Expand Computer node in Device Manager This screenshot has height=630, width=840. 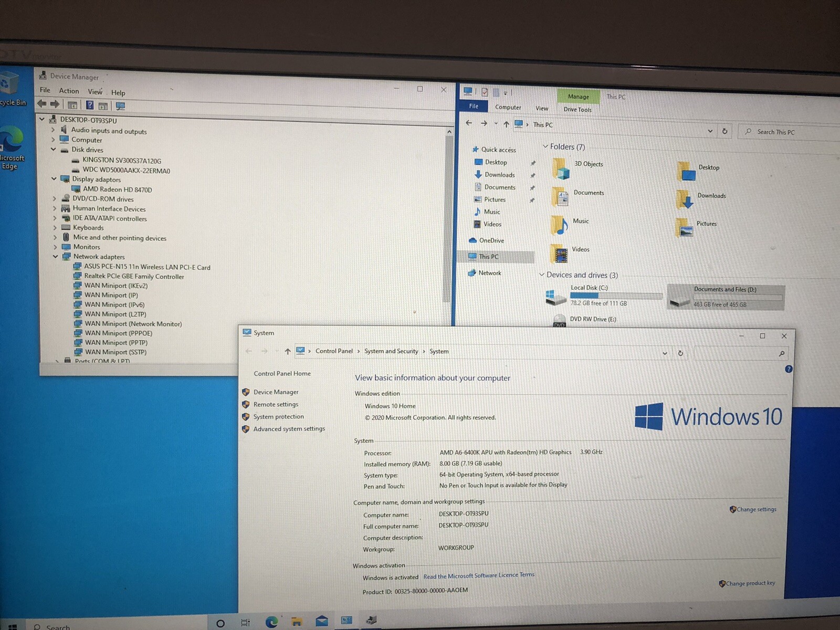pyautogui.click(x=53, y=140)
